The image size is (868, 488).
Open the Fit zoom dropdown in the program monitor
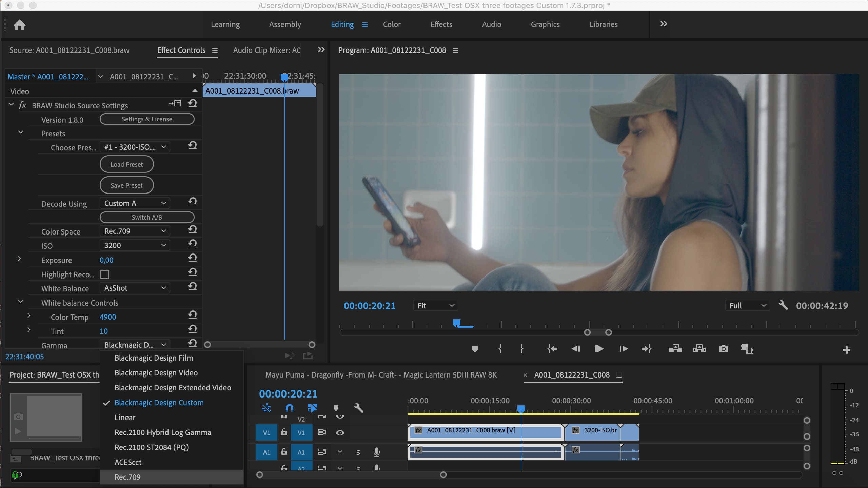tap(435, 305)
